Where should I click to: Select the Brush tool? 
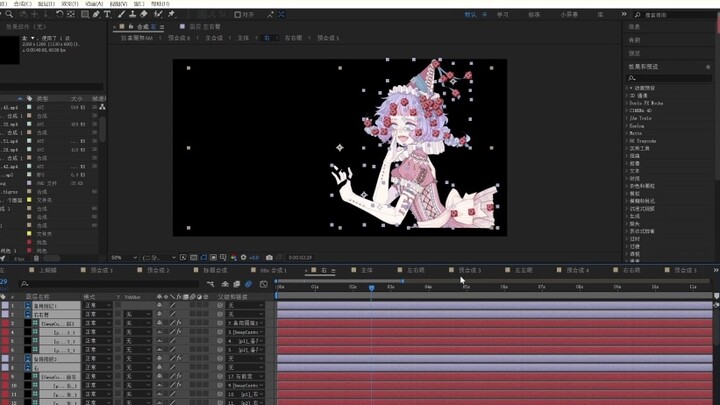point(122,14)
